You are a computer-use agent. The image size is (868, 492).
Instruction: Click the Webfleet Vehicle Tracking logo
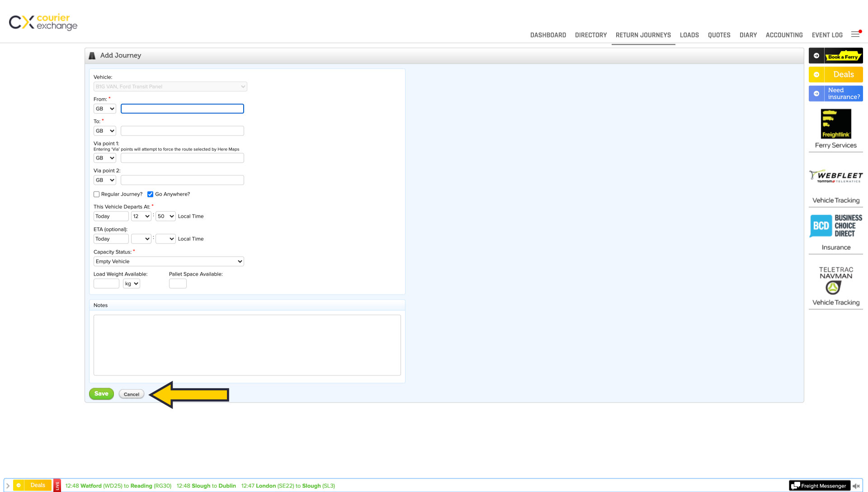pos(835,177)
